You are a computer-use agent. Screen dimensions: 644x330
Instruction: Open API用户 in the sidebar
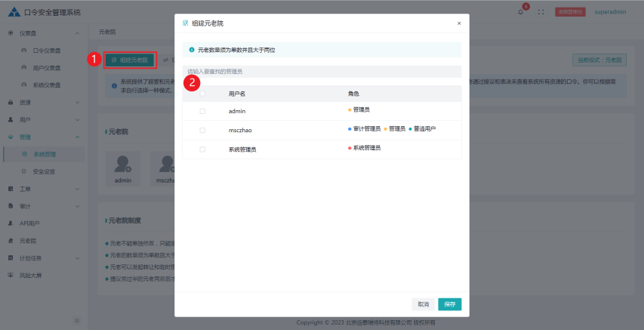click(x=29, y=223)
